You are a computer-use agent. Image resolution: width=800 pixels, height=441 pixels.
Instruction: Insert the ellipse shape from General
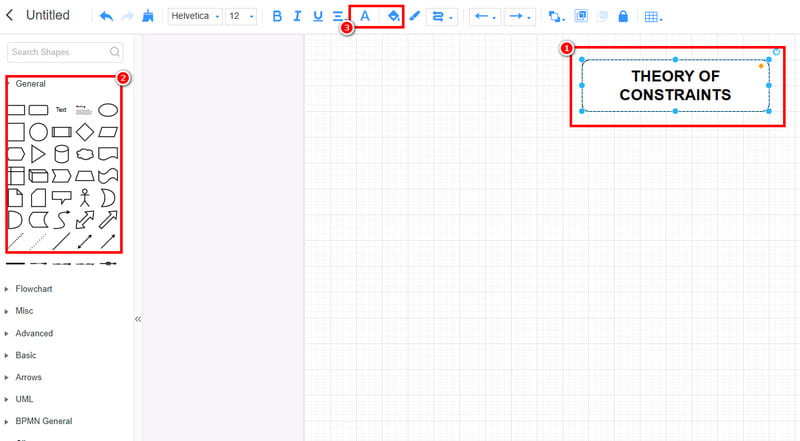[108, 110]
